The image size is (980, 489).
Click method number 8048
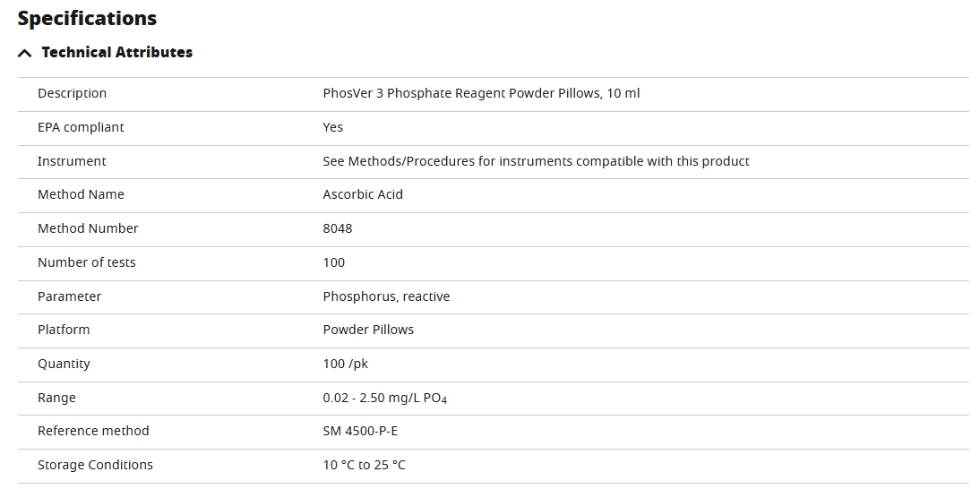click(x=338, y=228)
